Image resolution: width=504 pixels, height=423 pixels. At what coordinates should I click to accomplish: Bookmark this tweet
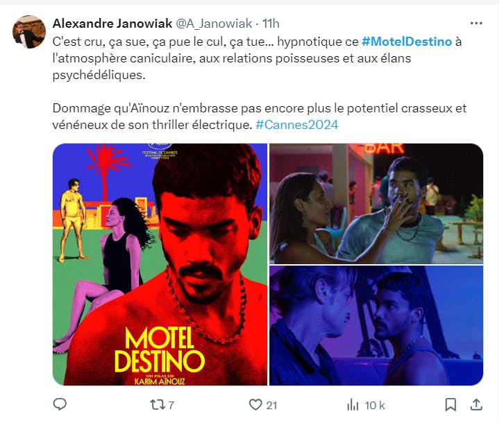[x=451, y=404]
